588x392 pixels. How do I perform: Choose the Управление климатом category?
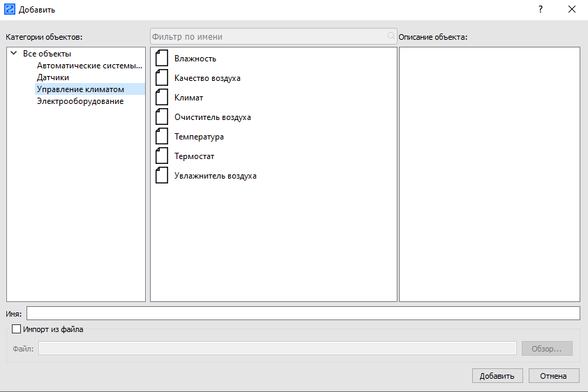click(x=80, y=89)
